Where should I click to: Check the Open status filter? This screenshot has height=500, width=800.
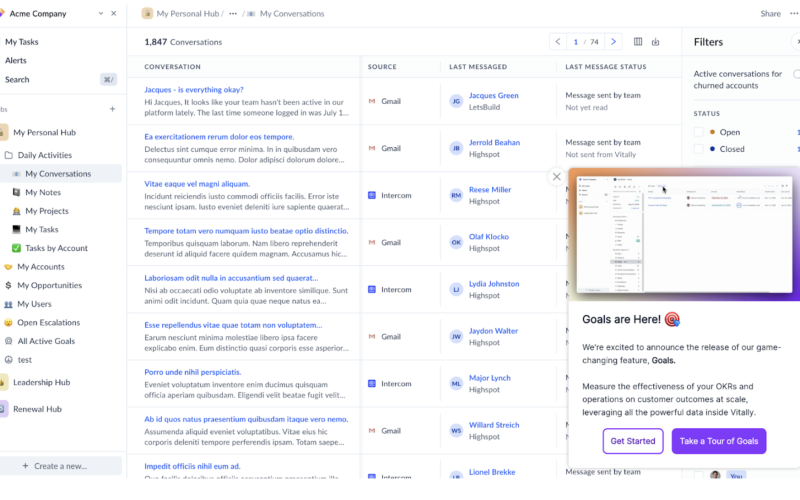[700, 132]
